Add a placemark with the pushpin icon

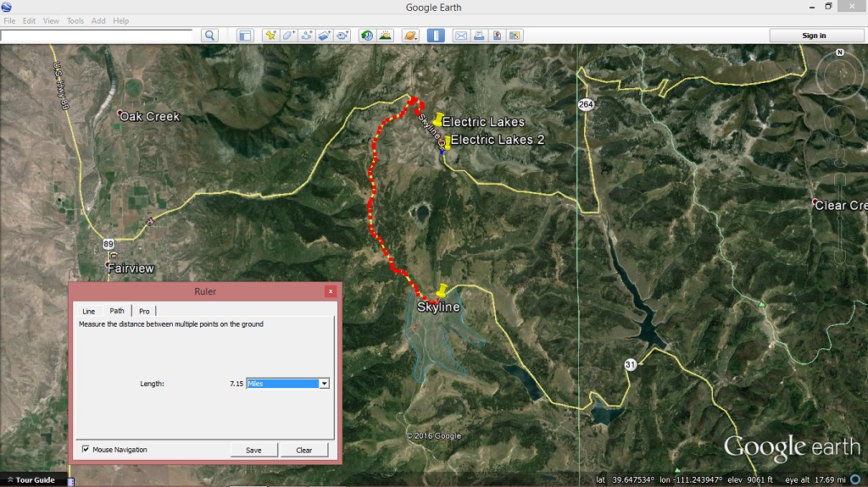[x=270, y=36]
